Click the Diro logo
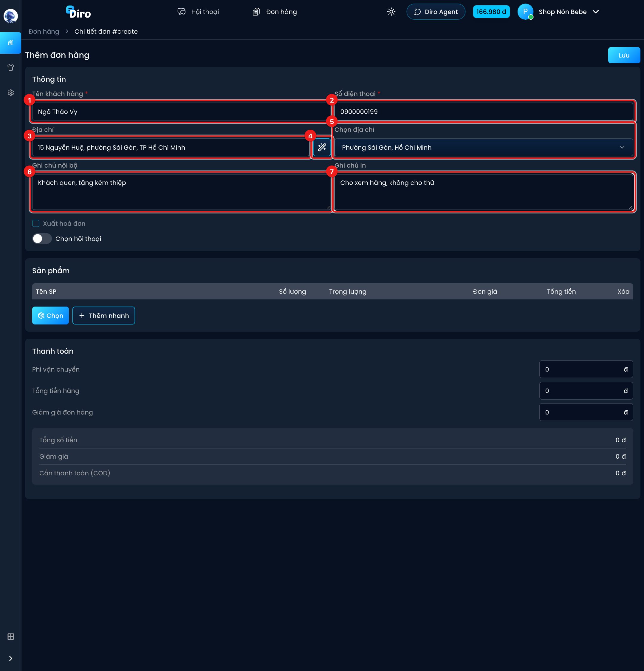 [78, 12]
